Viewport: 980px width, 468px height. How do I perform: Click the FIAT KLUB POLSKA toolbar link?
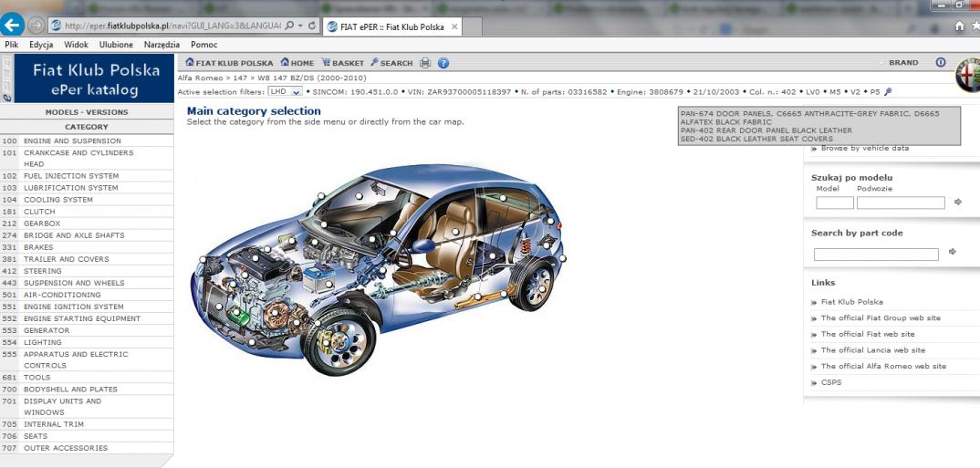(229, 62)
